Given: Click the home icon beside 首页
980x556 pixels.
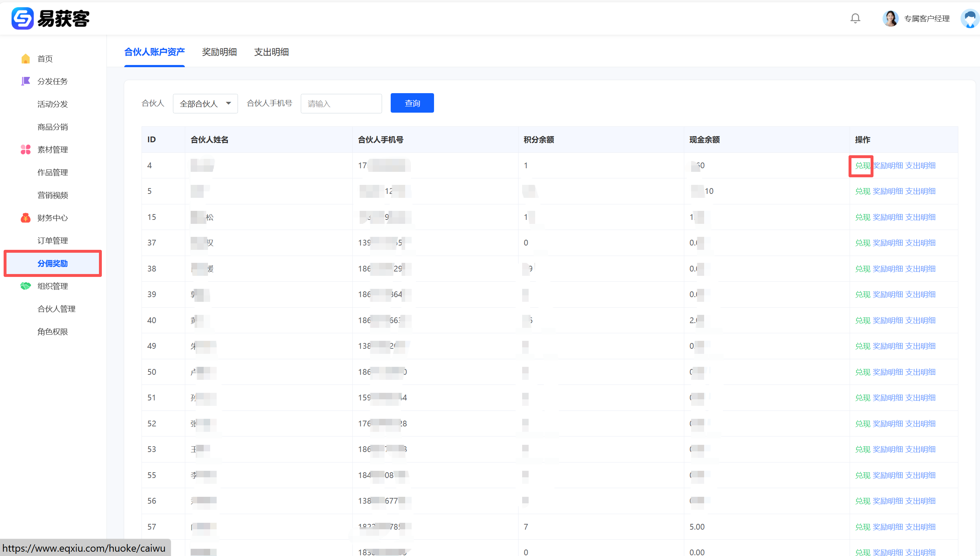Looking at the screenshot, I should click(26, 59).
